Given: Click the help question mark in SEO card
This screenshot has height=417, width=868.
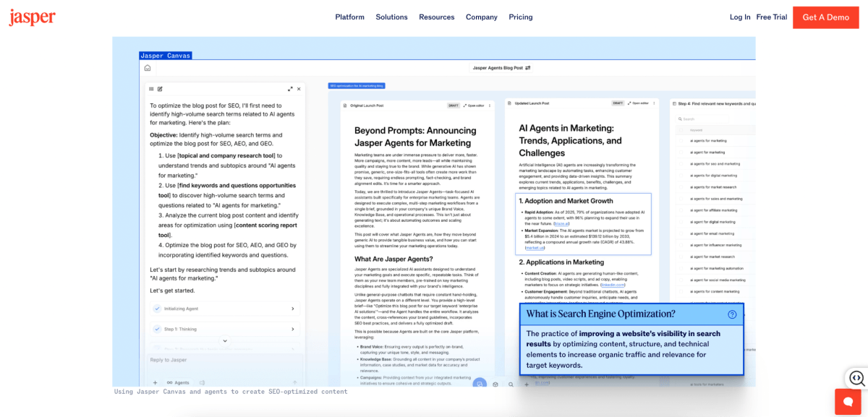Looking at the screenshot, I should click(x=732, y=314).
